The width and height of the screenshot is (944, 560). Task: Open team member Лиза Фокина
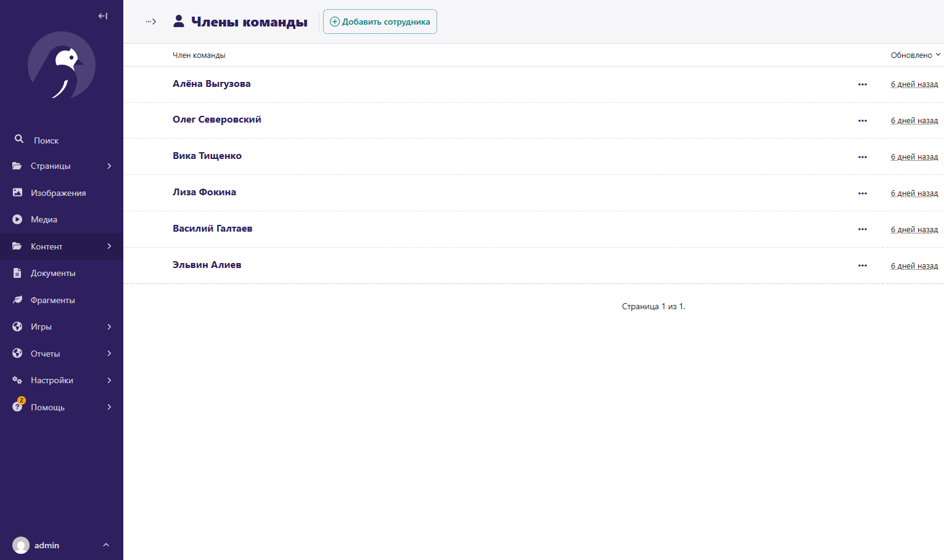[x=204, y=192]
